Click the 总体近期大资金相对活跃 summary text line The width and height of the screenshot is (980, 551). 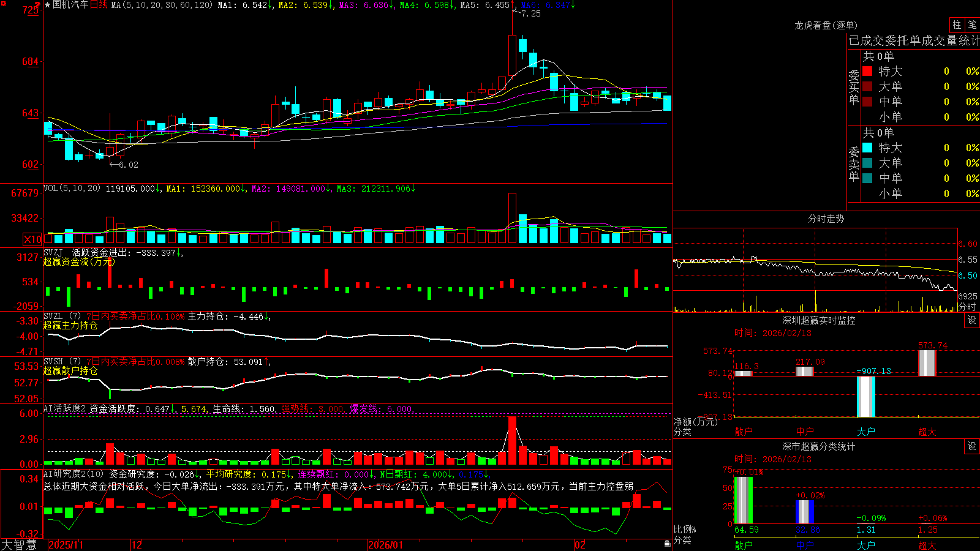pyautogui.click(x=338, y=486)
